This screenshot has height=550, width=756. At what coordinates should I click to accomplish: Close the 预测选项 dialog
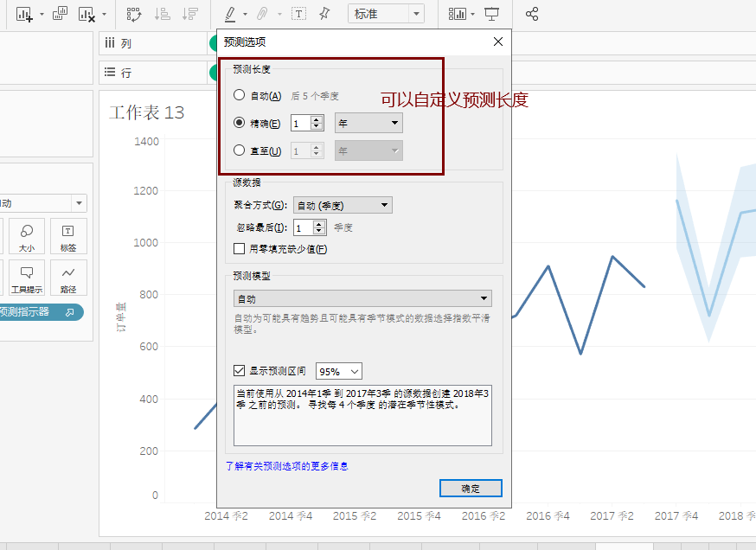(498, 42)
